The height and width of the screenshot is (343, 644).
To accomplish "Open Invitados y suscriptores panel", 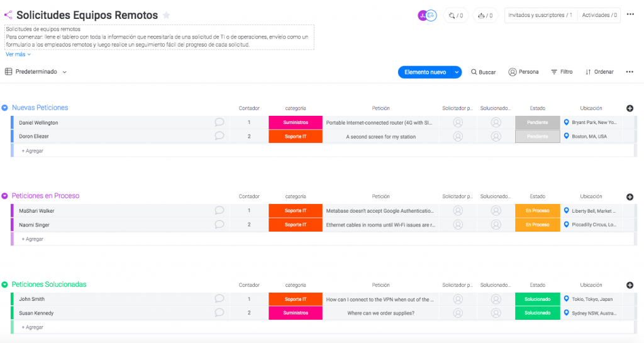I will [540, 15].
